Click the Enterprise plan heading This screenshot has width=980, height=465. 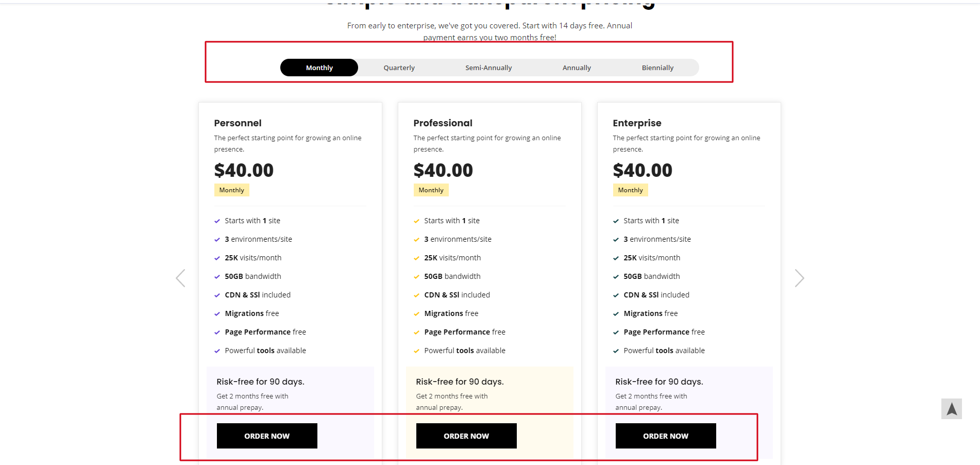coord(637,123)
